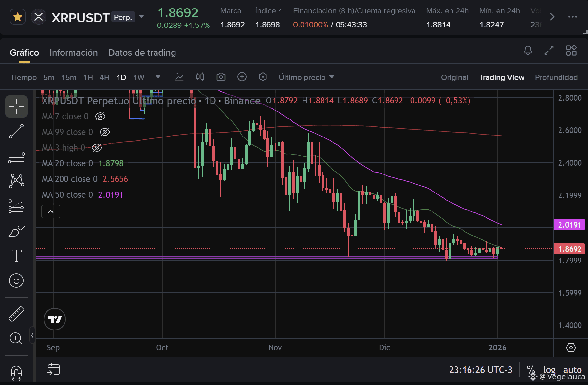This screenshot has height=385, width=588.
Task: Collapse the drawing toolbar side arrow
Action: (32, 335)
